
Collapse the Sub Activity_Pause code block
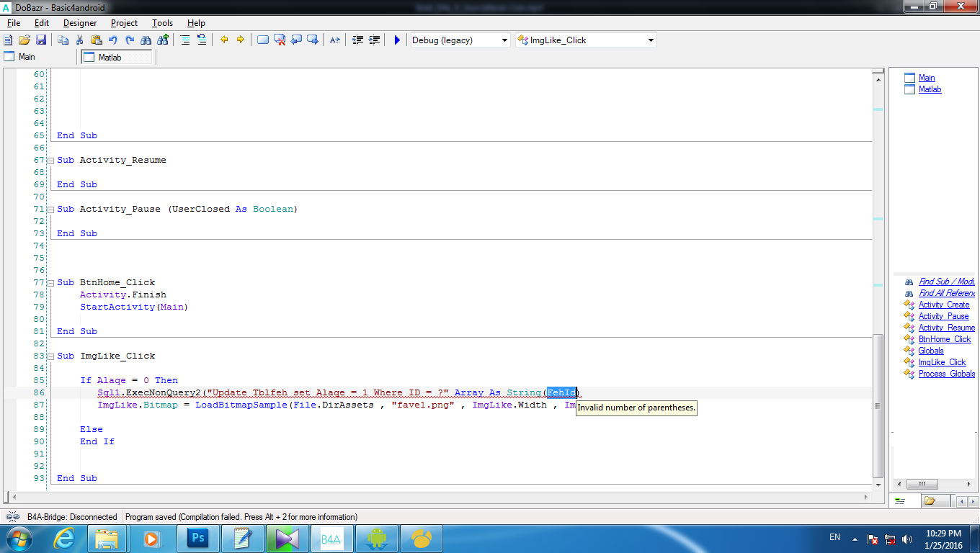pyautogui.click(x=50, y=209)
